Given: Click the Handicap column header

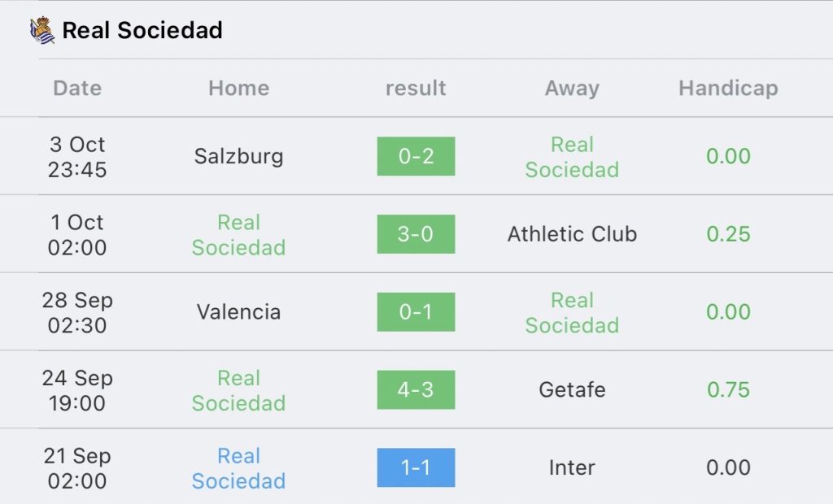Looking at the screenshot, I should tap(728, 88).
